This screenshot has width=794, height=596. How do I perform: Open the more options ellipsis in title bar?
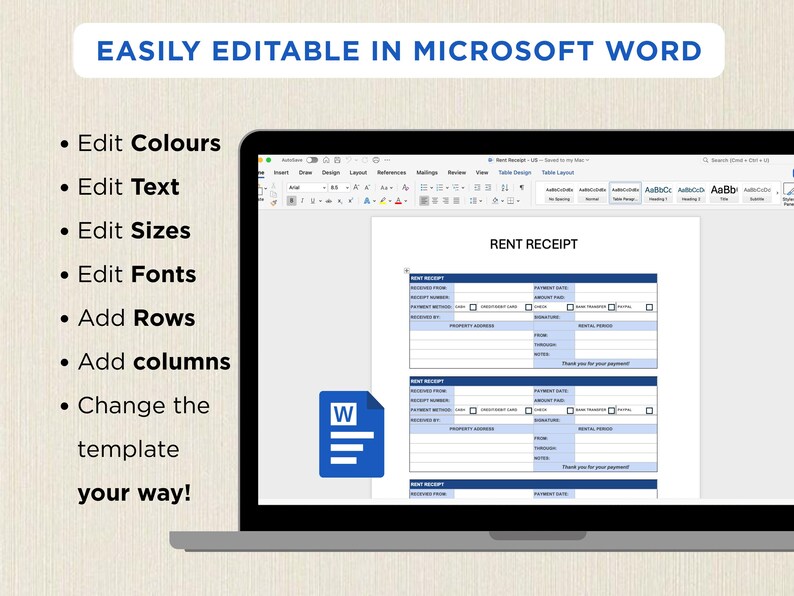pos(387,160)
